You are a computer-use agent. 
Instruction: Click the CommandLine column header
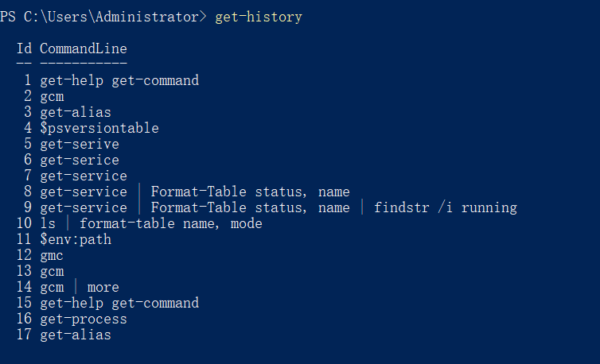tap(83, 48)
